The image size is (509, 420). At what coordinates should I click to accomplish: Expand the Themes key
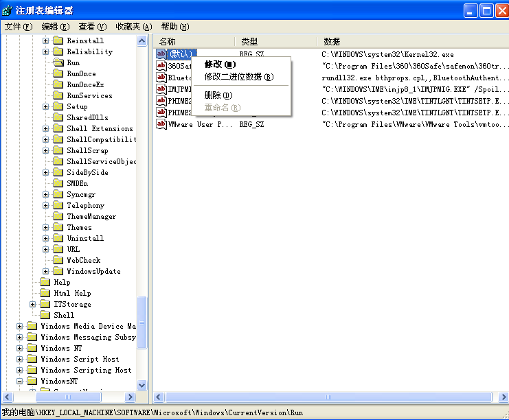click(46, 228)
